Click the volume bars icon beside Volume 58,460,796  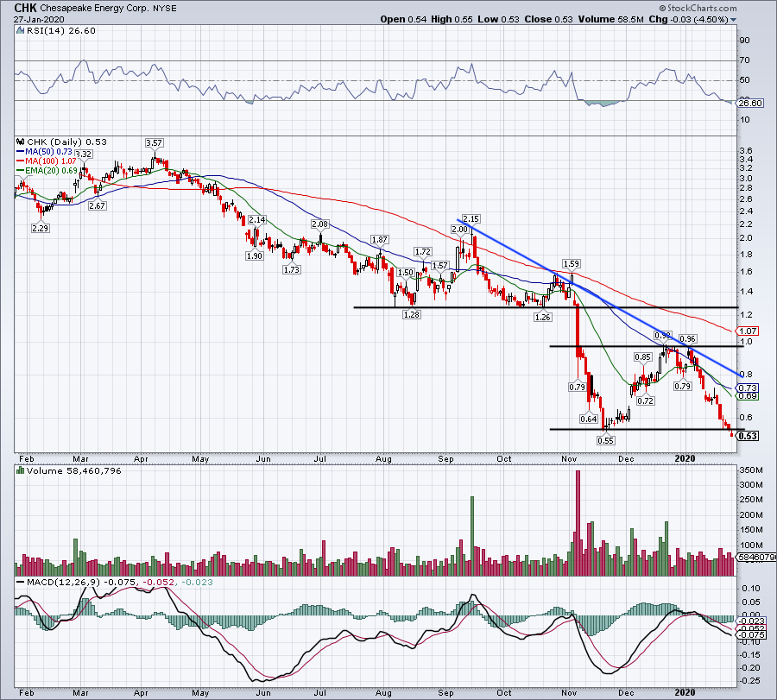pyautogui.click(x=20, y=470)
